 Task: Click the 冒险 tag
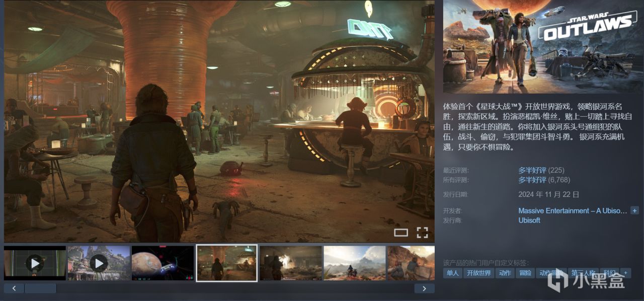[x=525, y=273]
